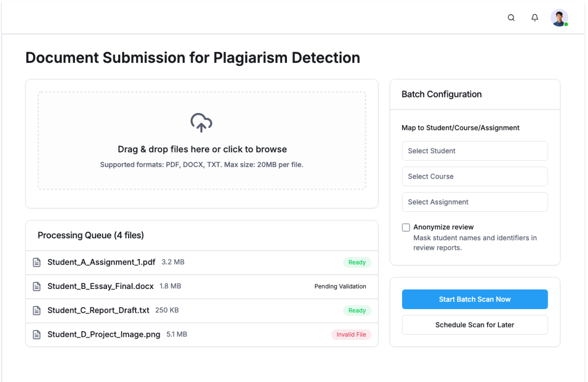
Task: Open the Select Course dropdown
Action: click(474, 177)
